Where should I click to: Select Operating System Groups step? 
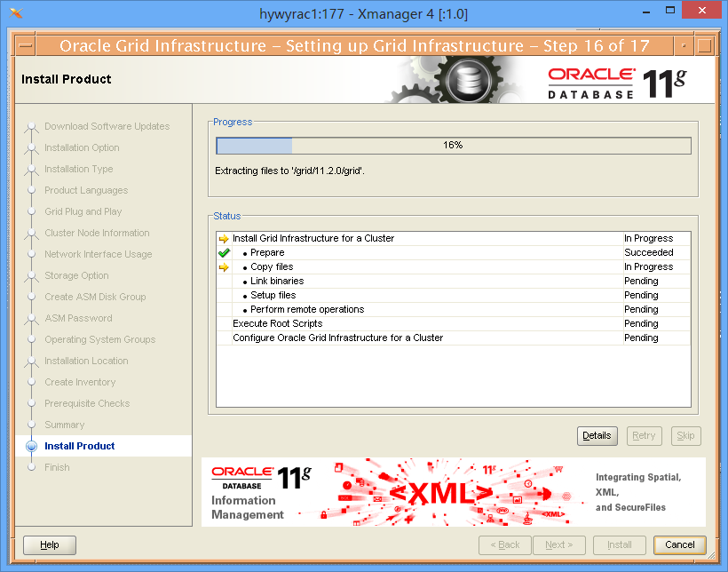pos(99,339)
